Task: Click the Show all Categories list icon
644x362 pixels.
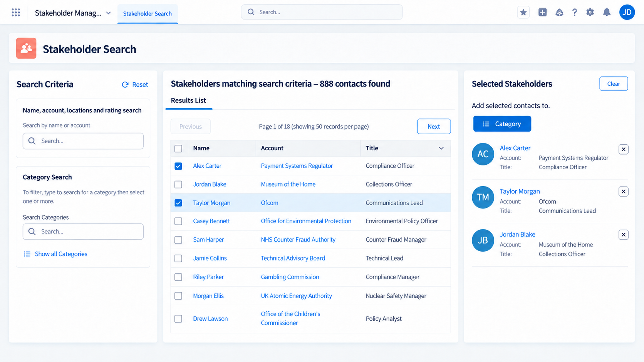Action: (x=27, y=254)
